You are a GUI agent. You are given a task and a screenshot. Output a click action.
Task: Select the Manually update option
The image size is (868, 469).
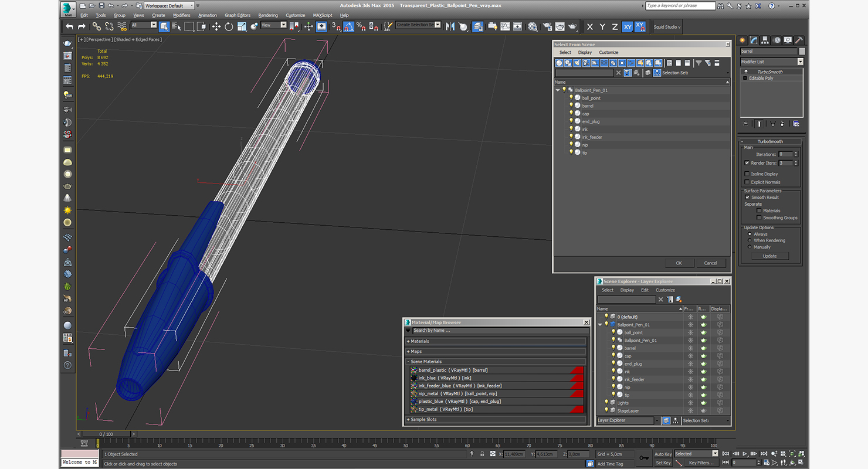750,247
